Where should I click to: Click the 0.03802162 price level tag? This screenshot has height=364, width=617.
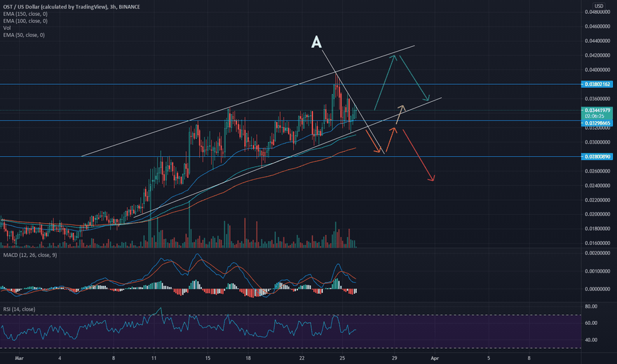click(x=597, y=84)
